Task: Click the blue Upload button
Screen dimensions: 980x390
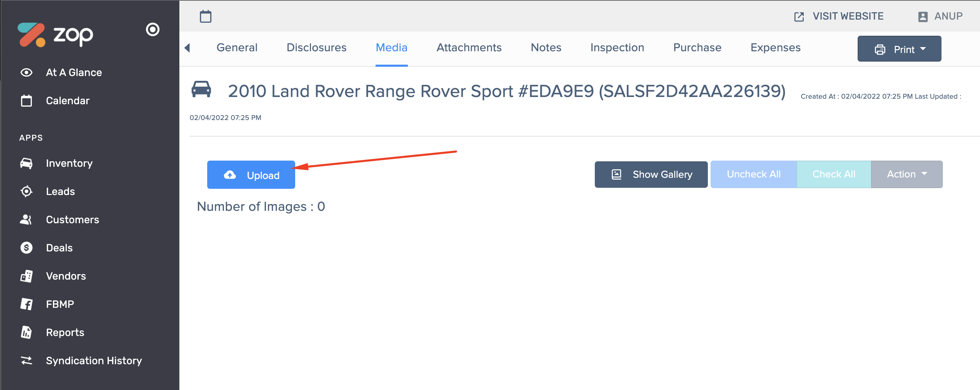Action: tap(251, 175)
